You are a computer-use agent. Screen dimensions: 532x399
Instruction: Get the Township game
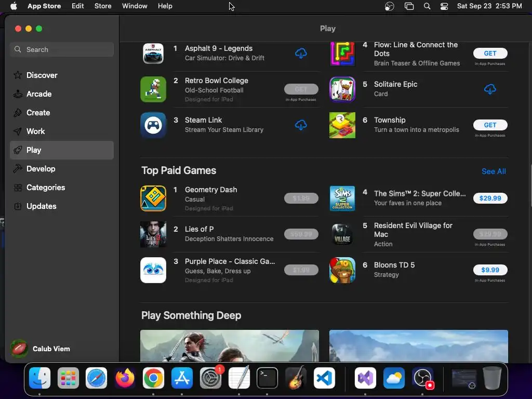coord(490,125)
